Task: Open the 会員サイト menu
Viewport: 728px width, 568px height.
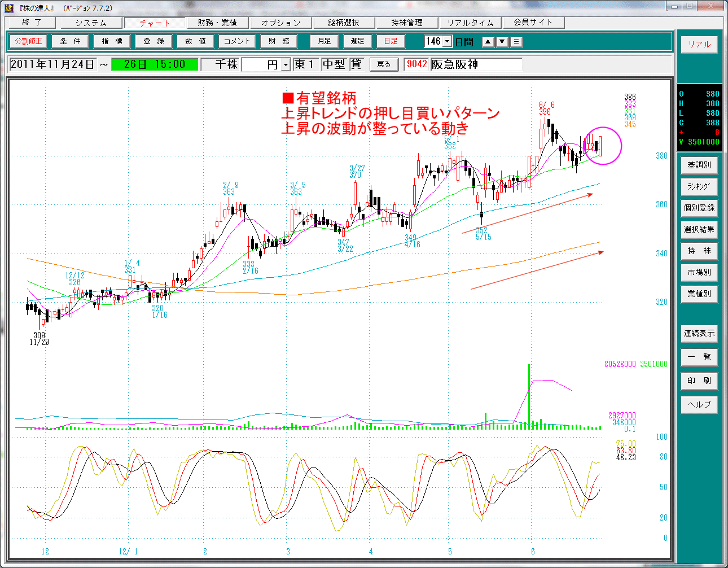Action: click(533, 23)
